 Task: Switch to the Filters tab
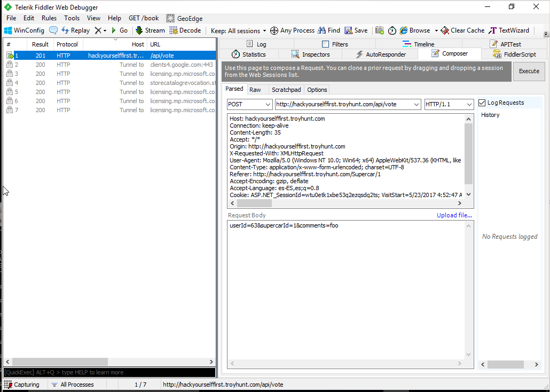pyautogui.click(x=335, y=44)
